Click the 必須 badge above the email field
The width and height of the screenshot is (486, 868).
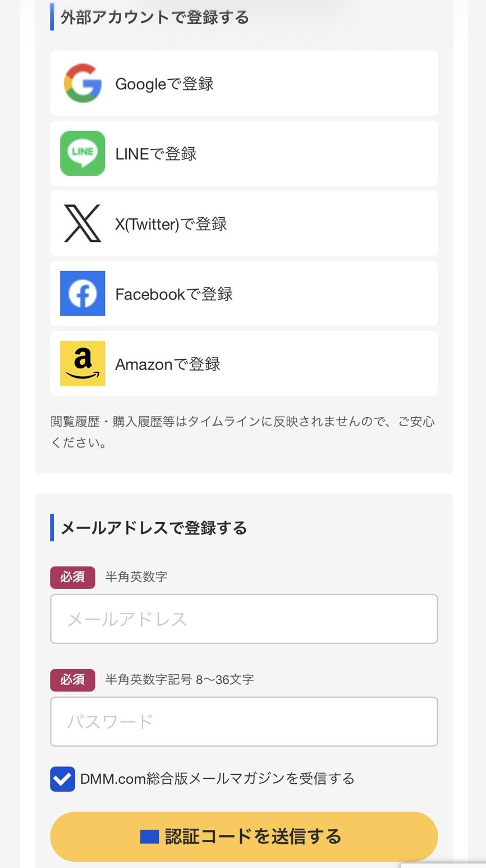pos(72,577)
